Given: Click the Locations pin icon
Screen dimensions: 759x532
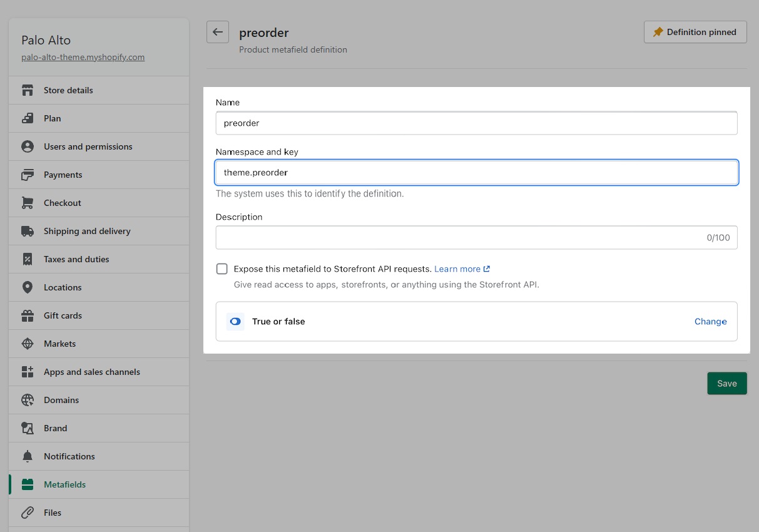Looking at the screenshot, I should 27,287.
